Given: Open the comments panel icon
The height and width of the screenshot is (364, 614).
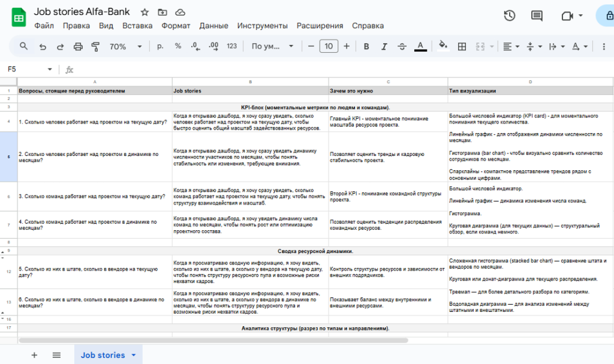Looking at the screenshot, I should tap(537, 16).
